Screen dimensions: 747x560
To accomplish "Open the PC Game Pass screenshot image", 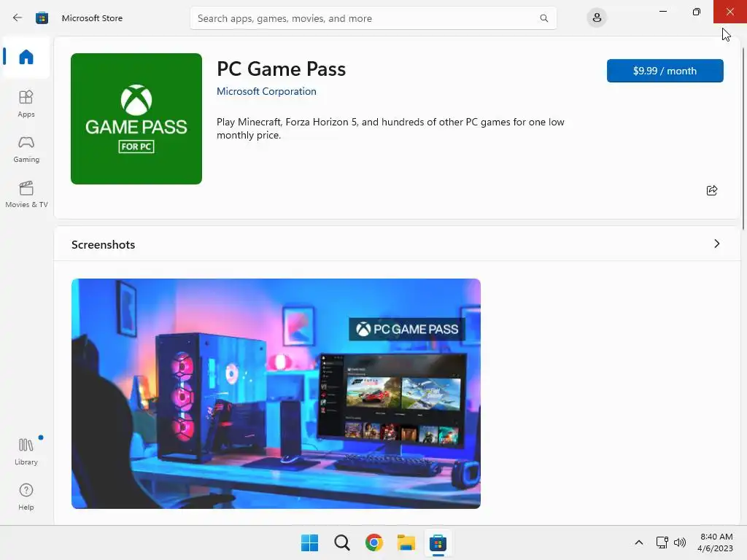I will 276,394.
